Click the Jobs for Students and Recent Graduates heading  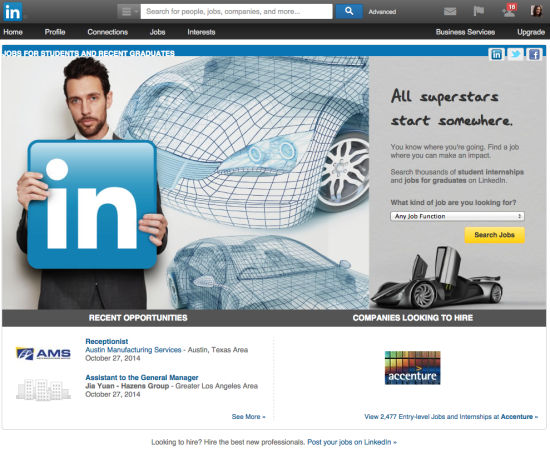tap(88, 53)
